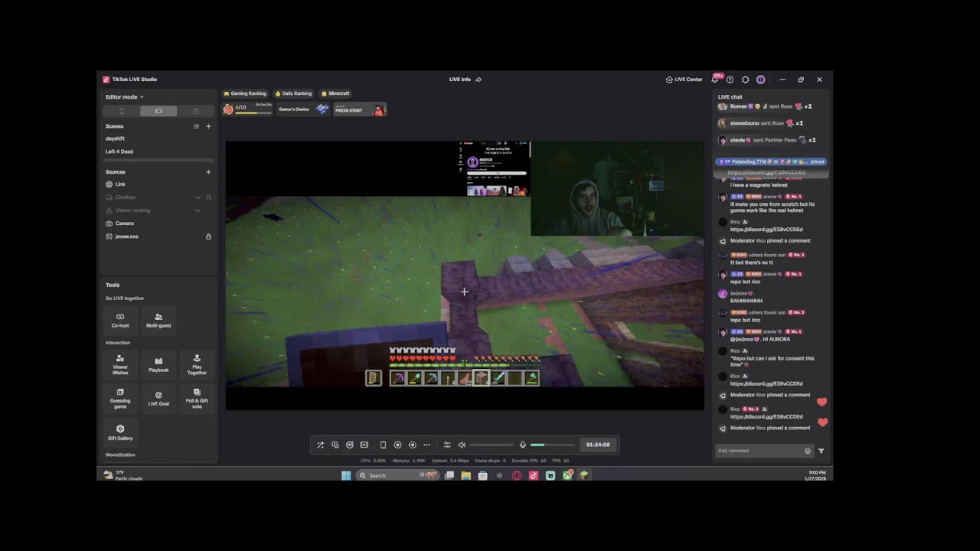Open the Co-host tool
980x551 pixels.
[120, 320]
